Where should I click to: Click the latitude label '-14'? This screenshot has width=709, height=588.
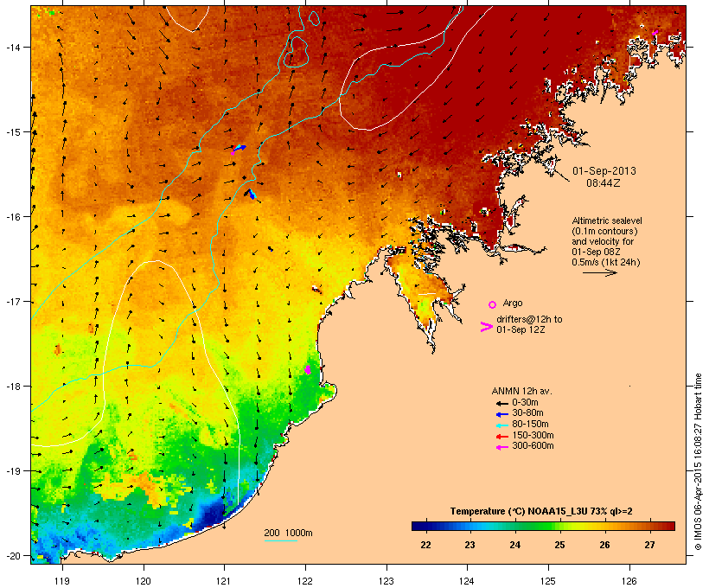point(12,48)
